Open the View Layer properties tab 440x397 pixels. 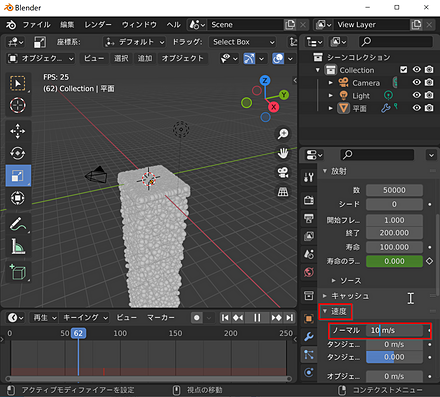pyautogui.click(x=309, y=236)
